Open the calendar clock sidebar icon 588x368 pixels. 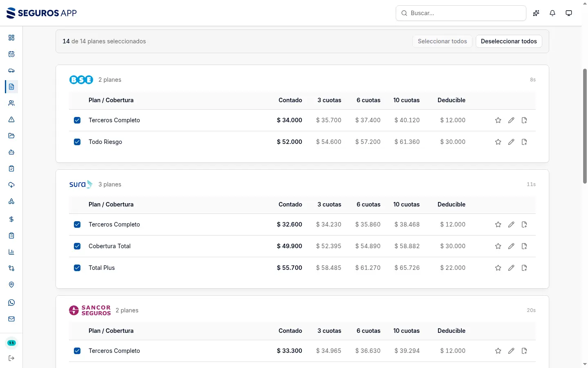pyautogui.click(x=11, y=54)
